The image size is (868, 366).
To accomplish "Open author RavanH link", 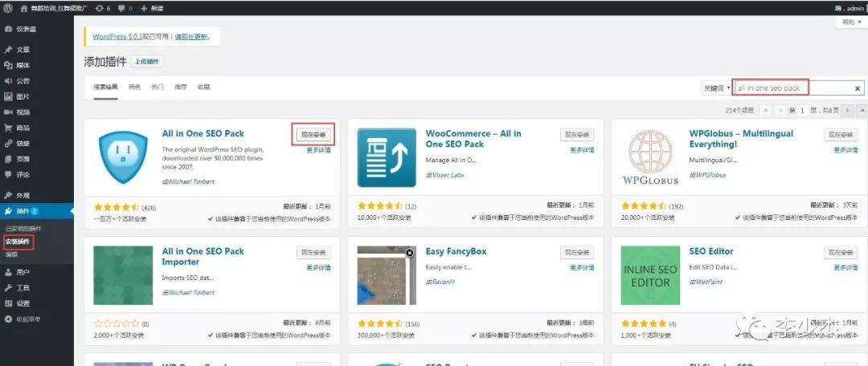I will coord(444,282).
